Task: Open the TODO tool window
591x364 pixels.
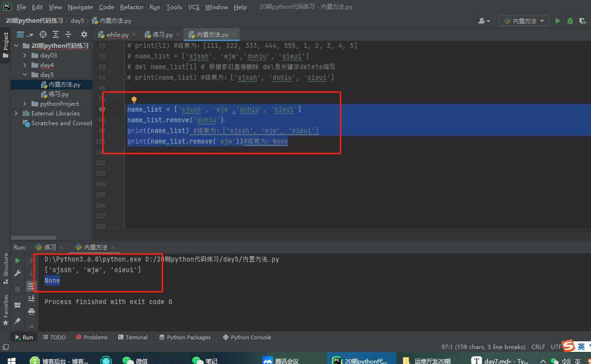Action: point(54,337)
